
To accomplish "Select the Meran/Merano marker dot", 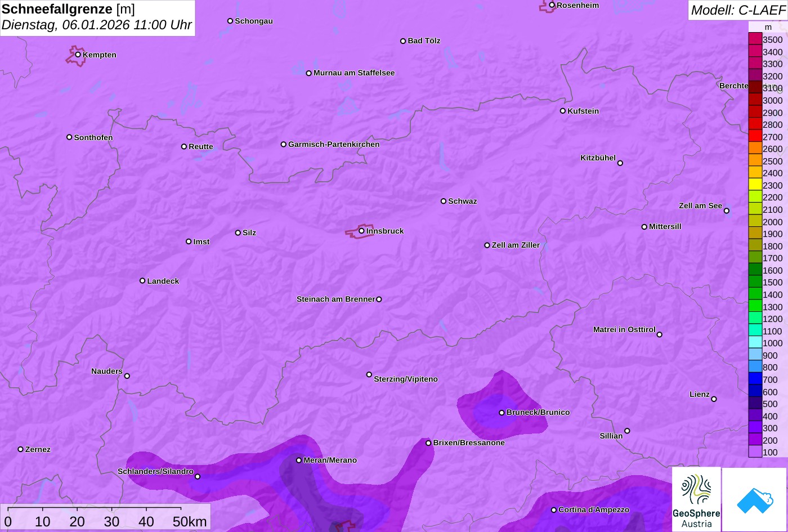I will coord(299,461).
